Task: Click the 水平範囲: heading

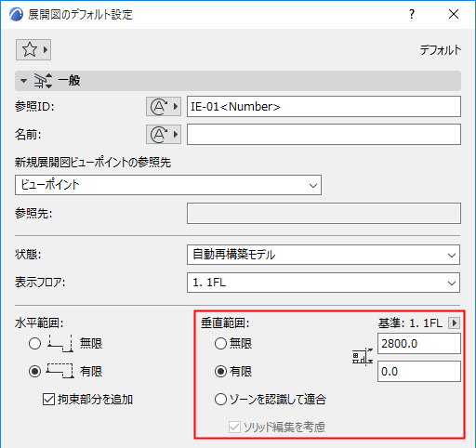Action: click(x=39, y=323)
